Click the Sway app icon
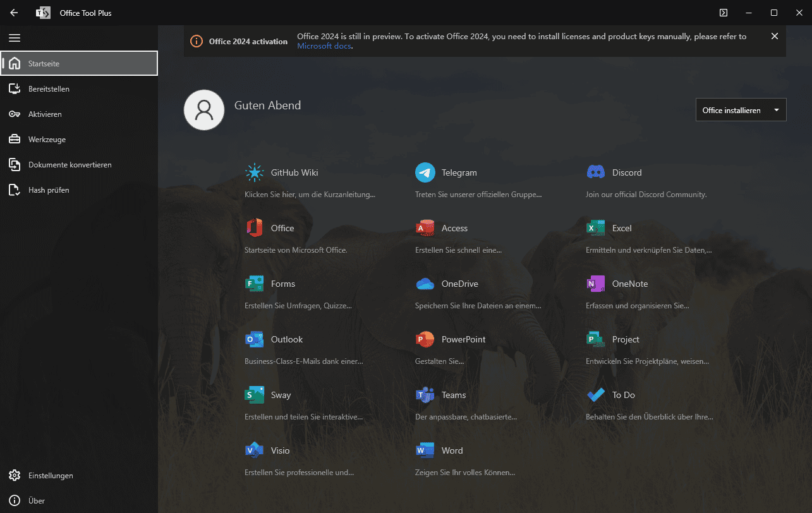This screenshot has height=513, width=812. 254,395
